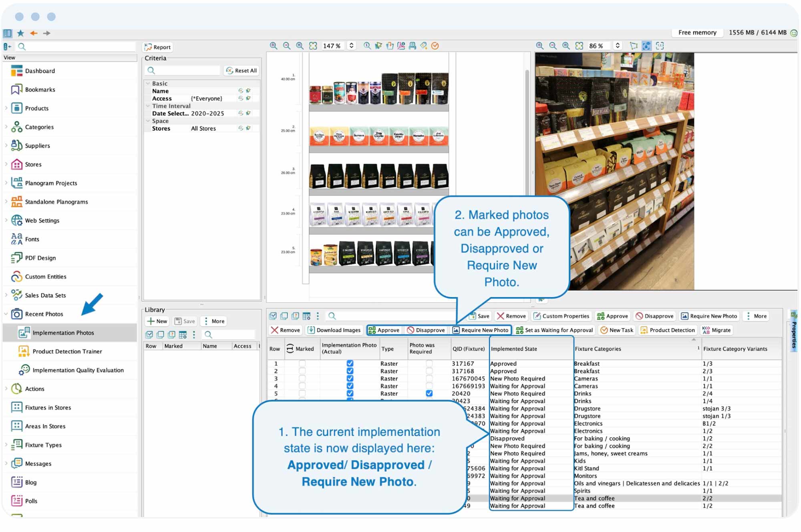
Task: Fit planogram view to window icon
Action: pos(313,46)
